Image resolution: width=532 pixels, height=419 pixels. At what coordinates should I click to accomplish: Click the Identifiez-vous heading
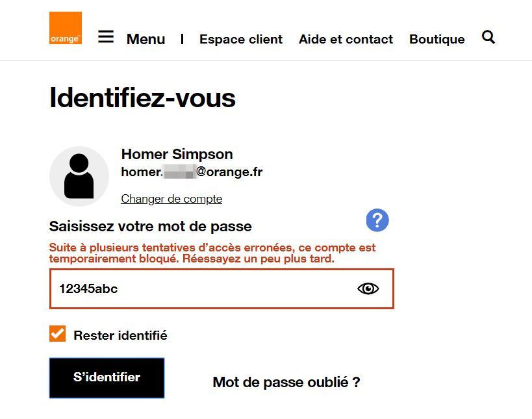click(x=142, y=98)
